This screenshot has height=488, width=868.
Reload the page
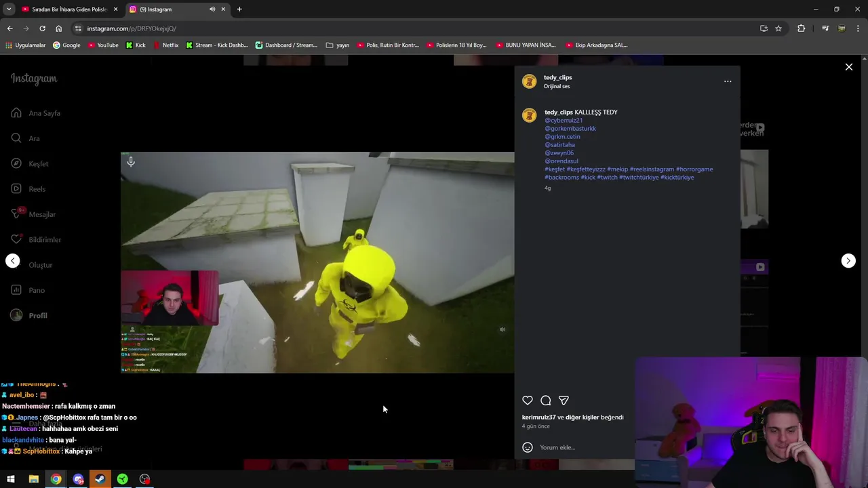(x=42, y=28)
